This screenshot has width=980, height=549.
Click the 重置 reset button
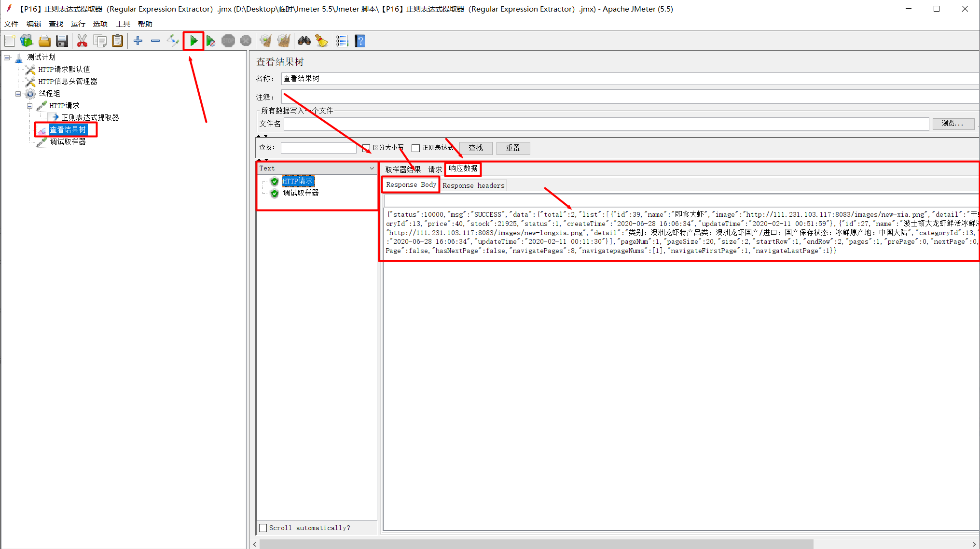513,148
